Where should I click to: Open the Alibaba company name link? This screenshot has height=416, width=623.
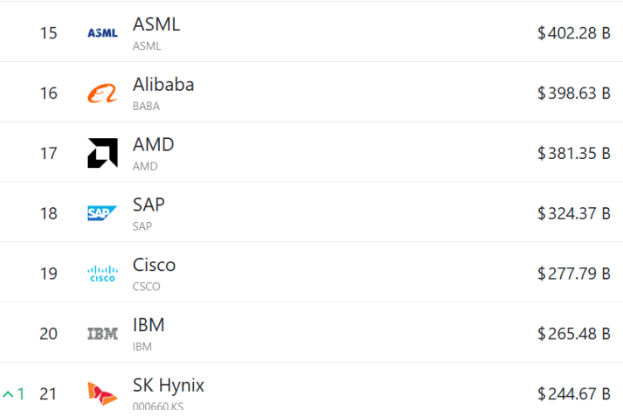pos(163,84)
